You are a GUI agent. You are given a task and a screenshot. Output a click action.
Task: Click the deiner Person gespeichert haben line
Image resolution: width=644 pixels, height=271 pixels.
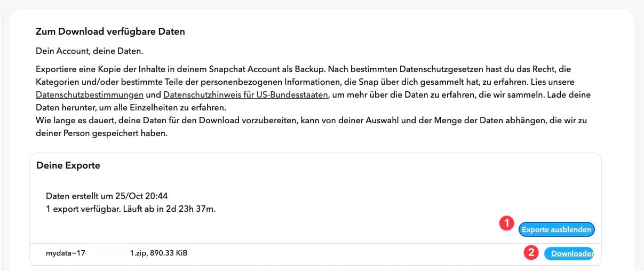click(101, 133)
